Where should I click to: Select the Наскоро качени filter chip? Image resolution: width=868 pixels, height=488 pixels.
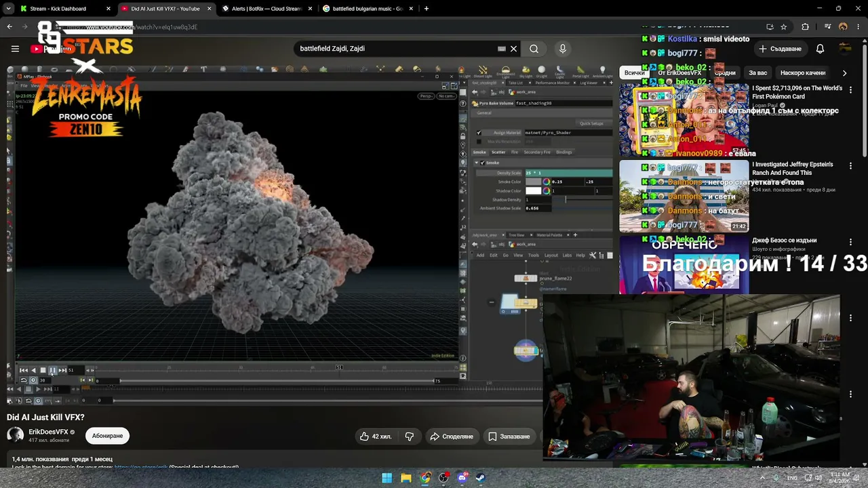[803, 73]
